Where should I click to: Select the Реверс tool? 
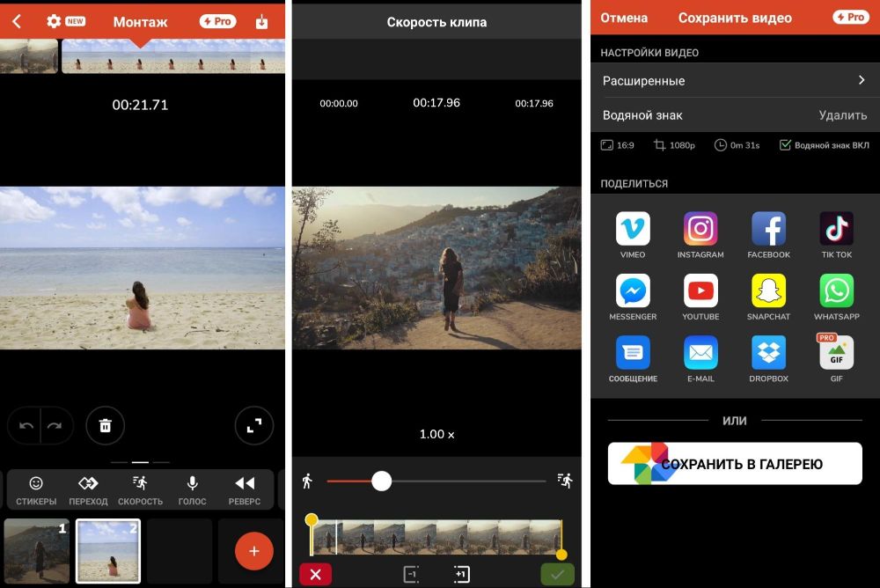[244, 490]
